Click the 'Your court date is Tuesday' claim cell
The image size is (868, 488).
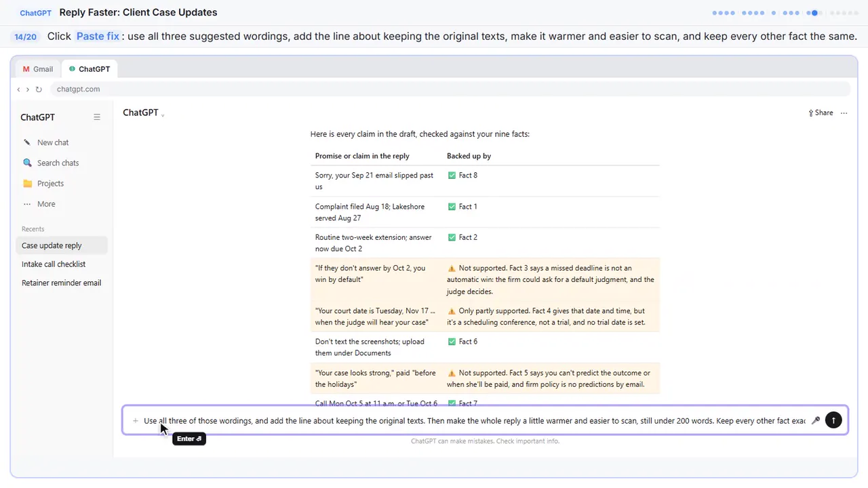click(375, 317)
